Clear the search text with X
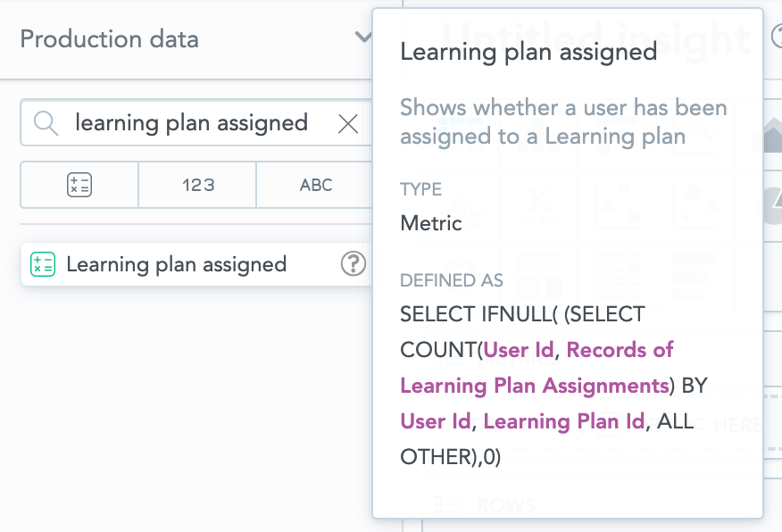 pyautogui.click(x=348, y=124)
